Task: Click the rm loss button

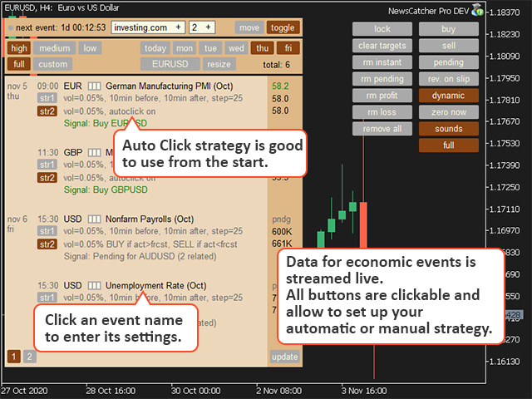Action: (x=382, y=112)
